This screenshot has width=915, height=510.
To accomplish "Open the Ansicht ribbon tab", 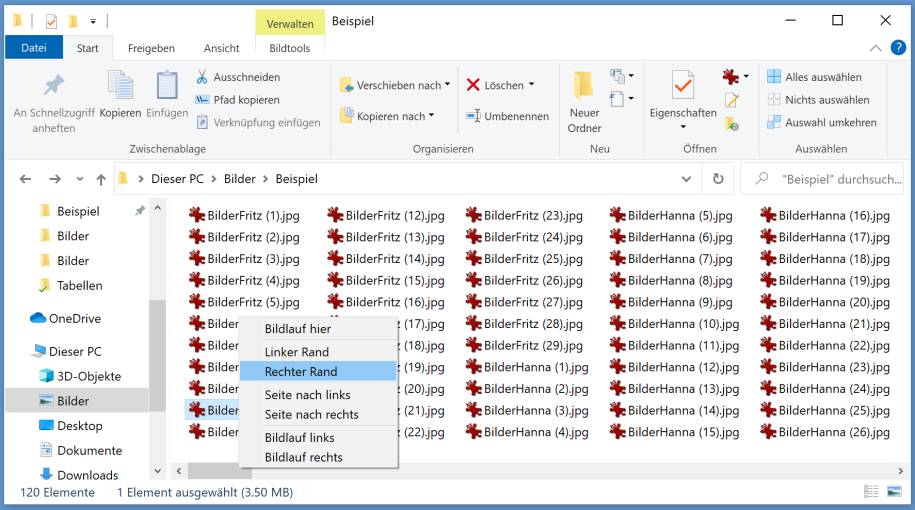I will (x=221, y=48).
